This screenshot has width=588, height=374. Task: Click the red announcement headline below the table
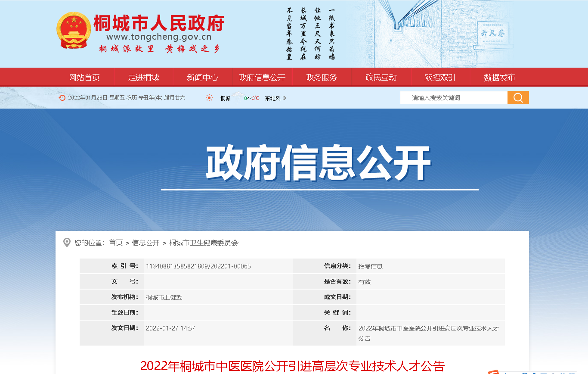click(292, 366)
